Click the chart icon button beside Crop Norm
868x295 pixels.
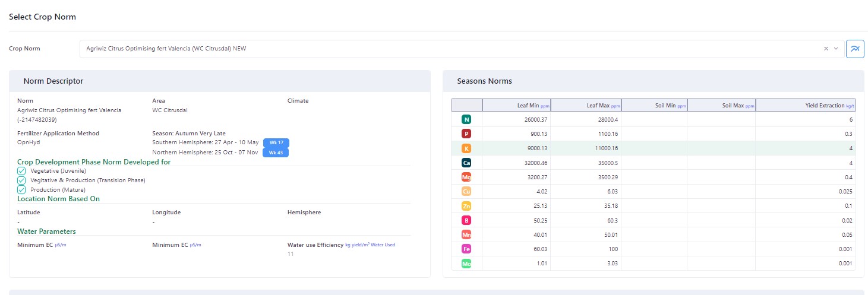point(855,49)
